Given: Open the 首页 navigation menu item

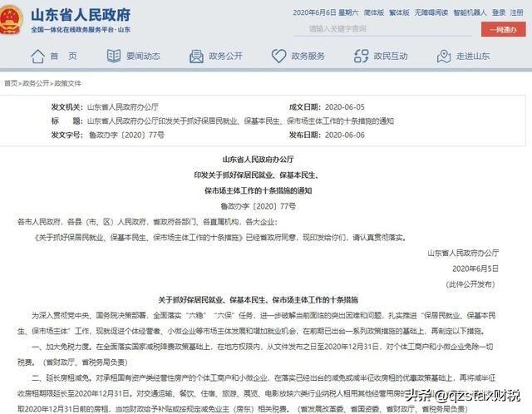Looking at the screenshot, I should click(63, 56).
